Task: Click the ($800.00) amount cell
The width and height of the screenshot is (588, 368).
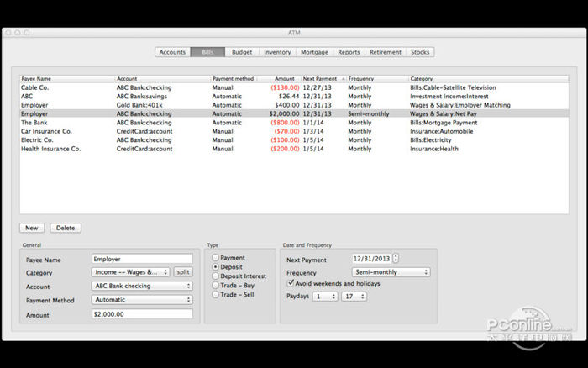Action: (x=285, y=123)
